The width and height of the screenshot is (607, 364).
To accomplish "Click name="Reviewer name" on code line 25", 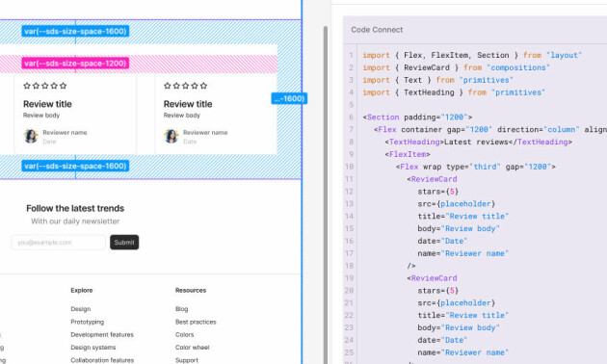I will (463, 352).
